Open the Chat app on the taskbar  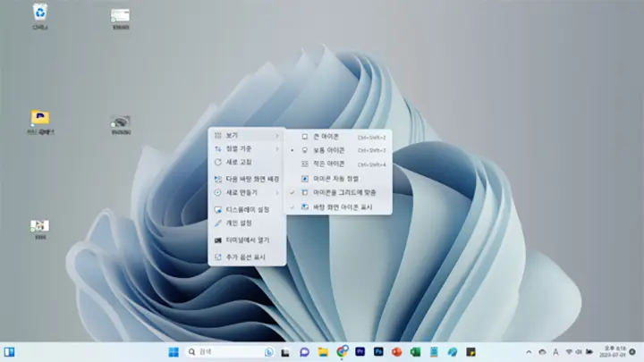(x=304, y=352)
